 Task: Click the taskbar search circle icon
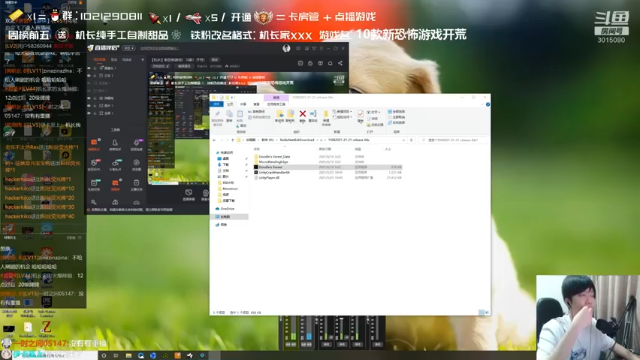point(104,356)
